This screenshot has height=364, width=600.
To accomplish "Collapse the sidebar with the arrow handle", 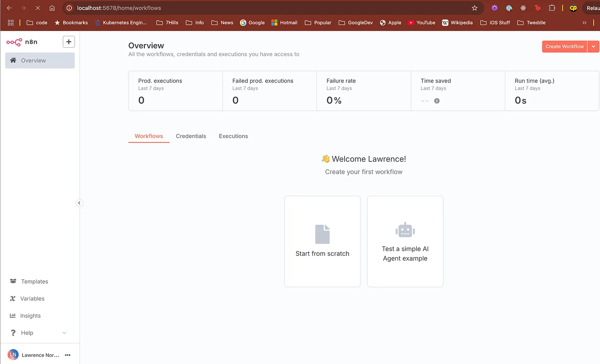I will [x=80, y=203].
